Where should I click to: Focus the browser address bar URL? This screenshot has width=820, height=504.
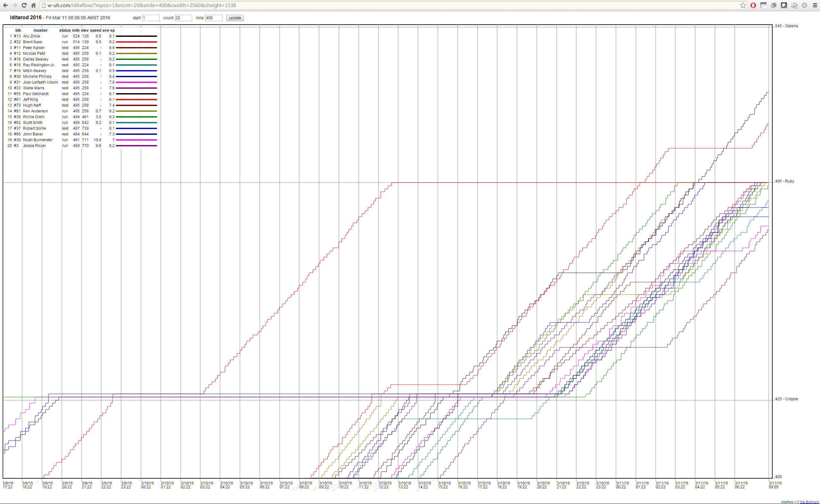(142, 5)
